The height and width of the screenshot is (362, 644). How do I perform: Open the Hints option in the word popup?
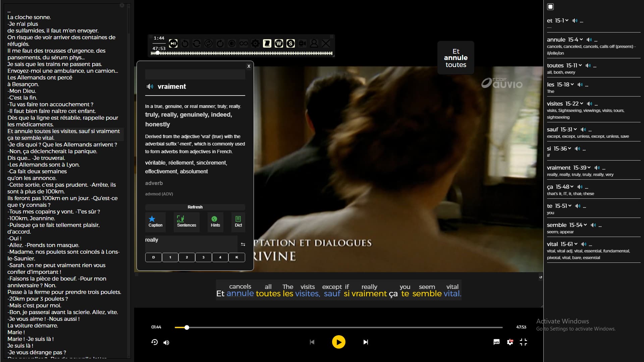pyautogui.click(x=215, y=222)
